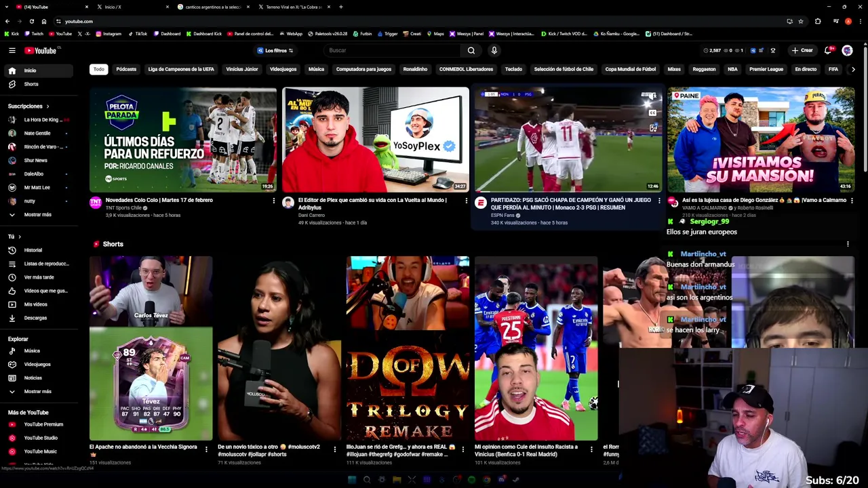Select the Pódcasts filter chip
The image size is (868, 488).
[x=126, y=69]
